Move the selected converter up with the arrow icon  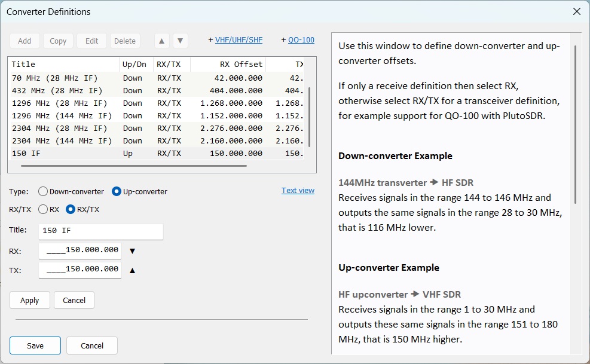pyautogui.click(x=161, y=40)
